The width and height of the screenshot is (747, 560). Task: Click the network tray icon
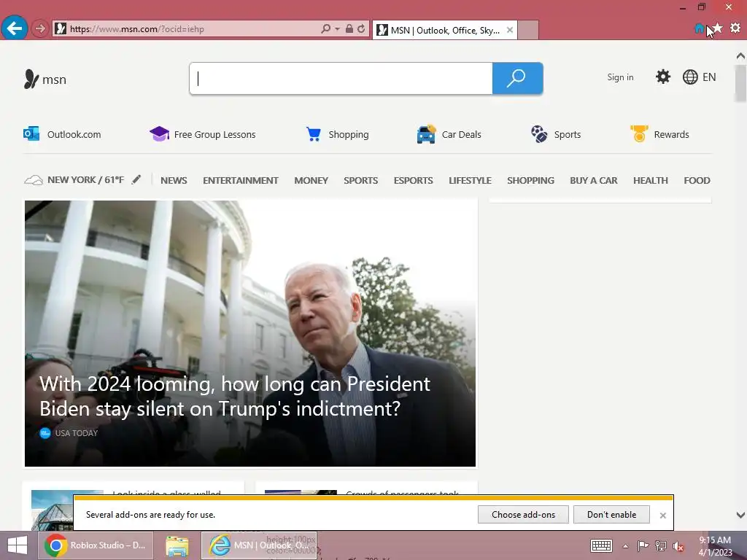click(660, 545)
